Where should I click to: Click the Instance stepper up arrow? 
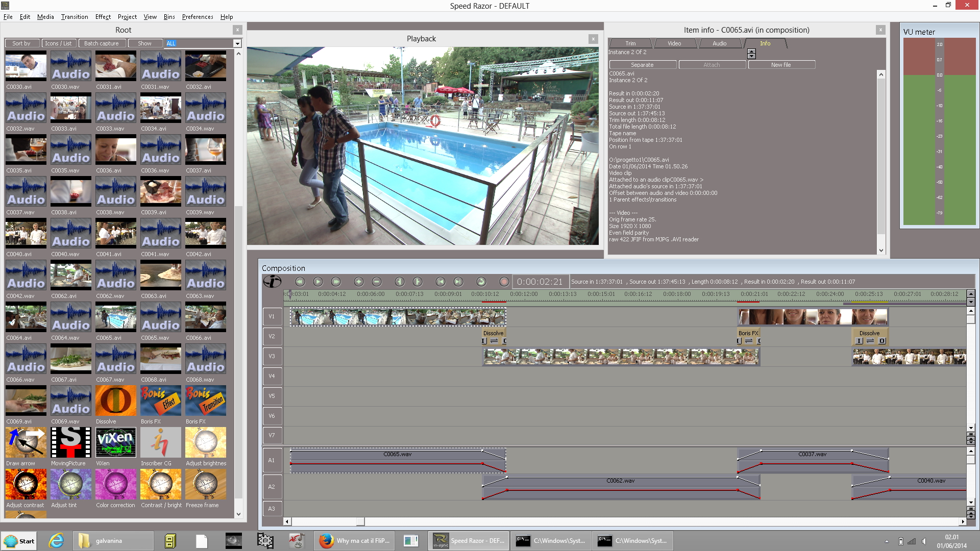pos(751,51)
